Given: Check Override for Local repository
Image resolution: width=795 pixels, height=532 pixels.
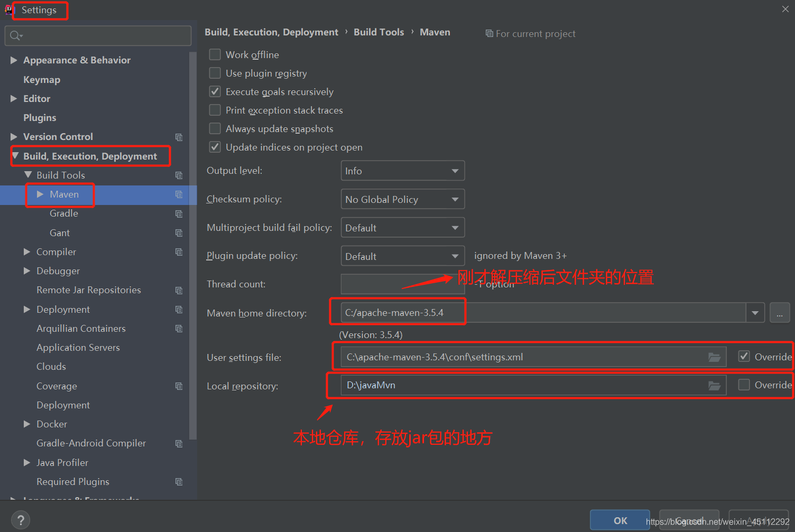Looking at the screenshot, I should pyautogui.click(x=744, y=385).
